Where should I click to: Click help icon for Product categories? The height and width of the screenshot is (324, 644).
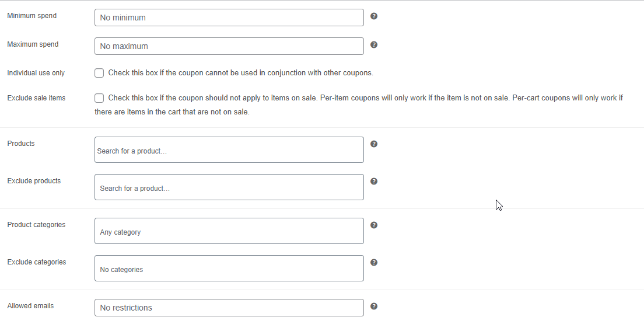[374, 225]
